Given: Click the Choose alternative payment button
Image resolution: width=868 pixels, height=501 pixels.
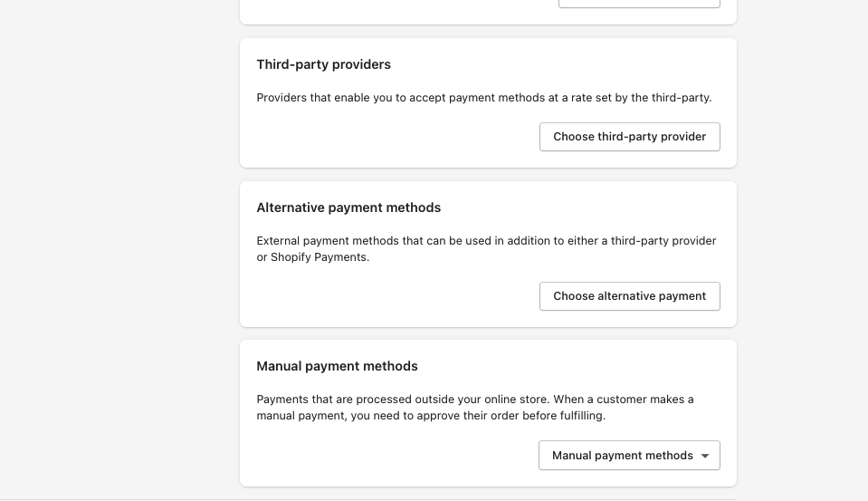Looking at the screenshot, I should click(x=629, y=296).
